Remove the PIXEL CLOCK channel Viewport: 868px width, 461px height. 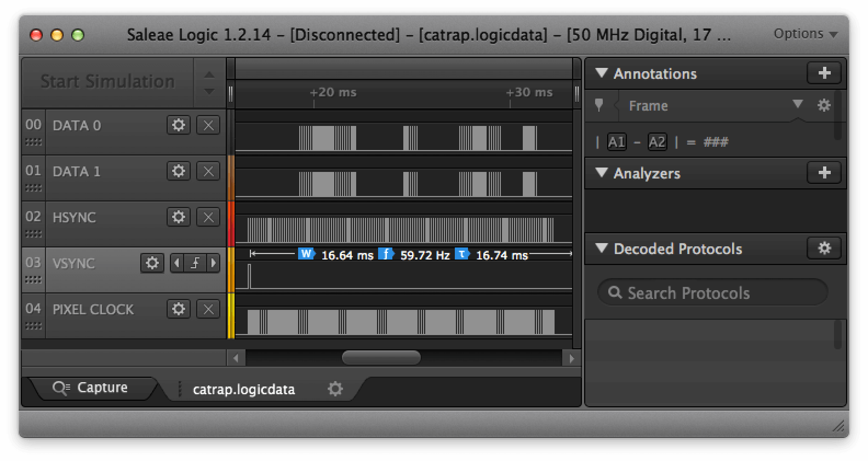point(208,309)
